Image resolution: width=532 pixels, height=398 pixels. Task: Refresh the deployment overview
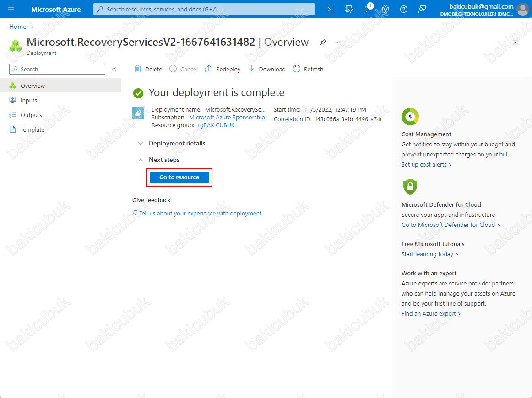coord(308,69)
